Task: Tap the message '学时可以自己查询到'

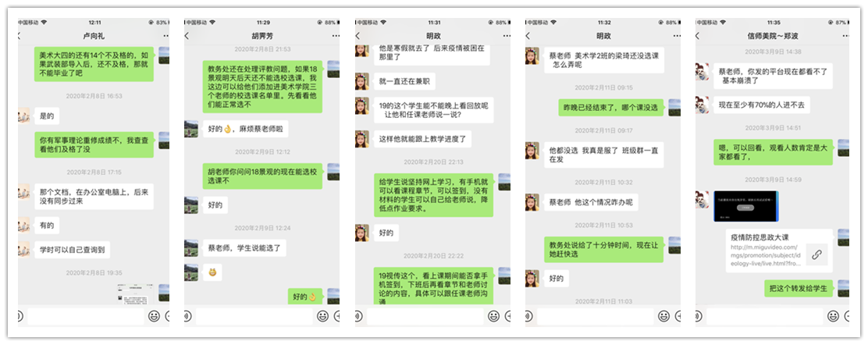Action: point(71,250)
